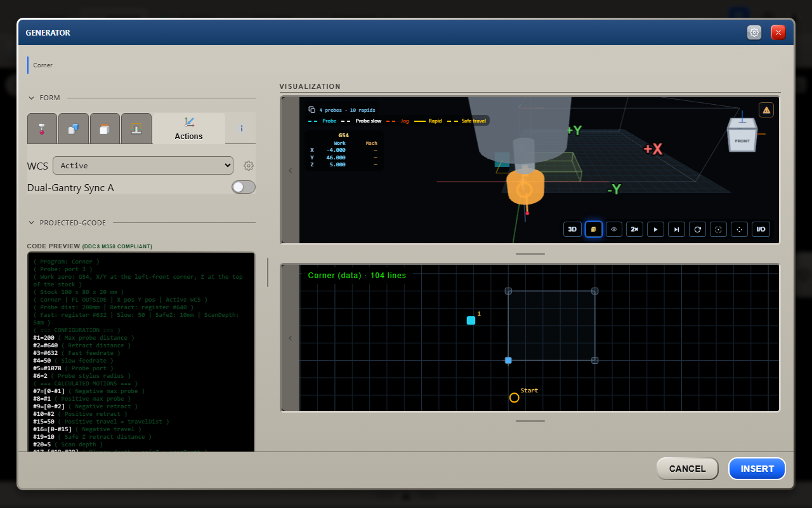Insert the generated G-code

pyautogui.click(x=757, y=469)
